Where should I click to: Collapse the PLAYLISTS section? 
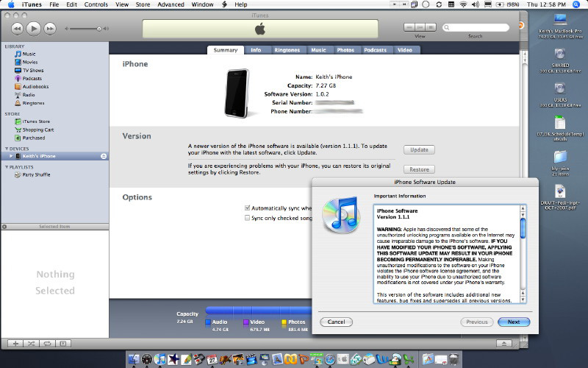coord(7,167)
